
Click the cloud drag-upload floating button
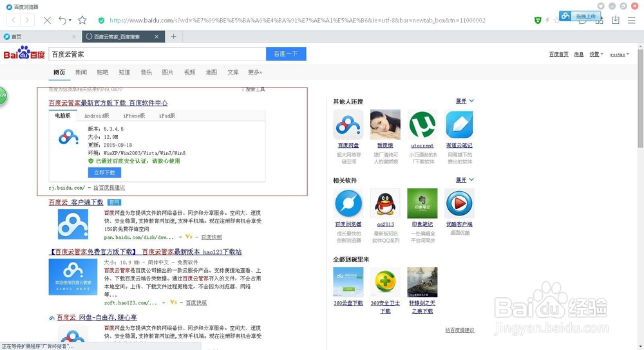coord(580,17)
